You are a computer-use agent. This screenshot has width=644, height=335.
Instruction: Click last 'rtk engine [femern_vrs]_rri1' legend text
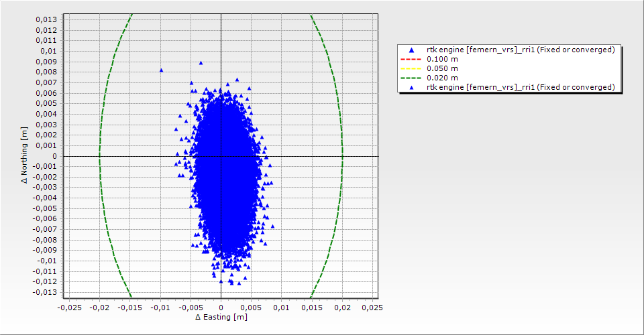point(521,87)
